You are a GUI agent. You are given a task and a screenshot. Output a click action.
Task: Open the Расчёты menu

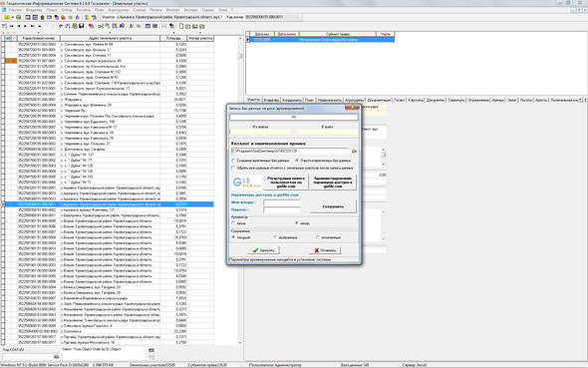pos(84,10)
